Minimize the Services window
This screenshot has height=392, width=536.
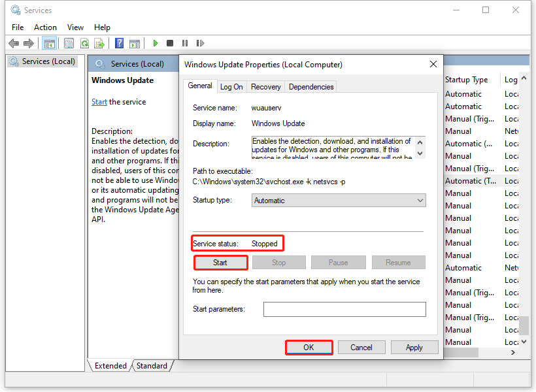tap(456, 10)
